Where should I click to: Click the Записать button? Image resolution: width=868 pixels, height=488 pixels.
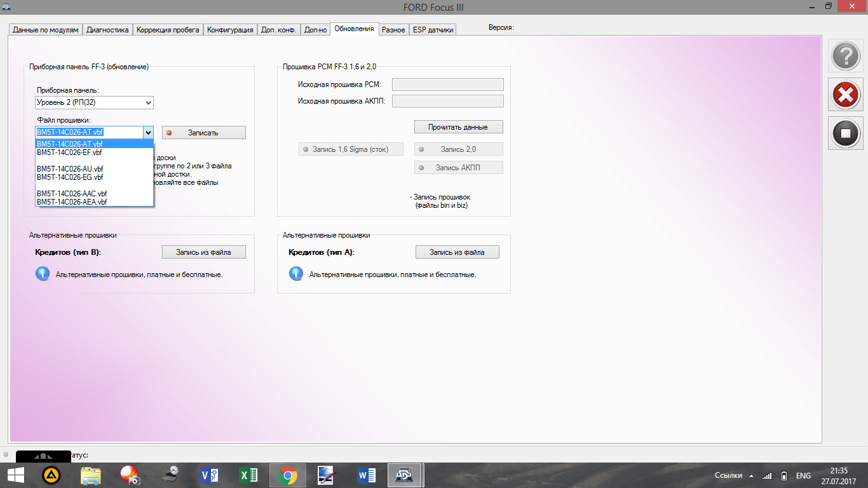click(203, 133)
